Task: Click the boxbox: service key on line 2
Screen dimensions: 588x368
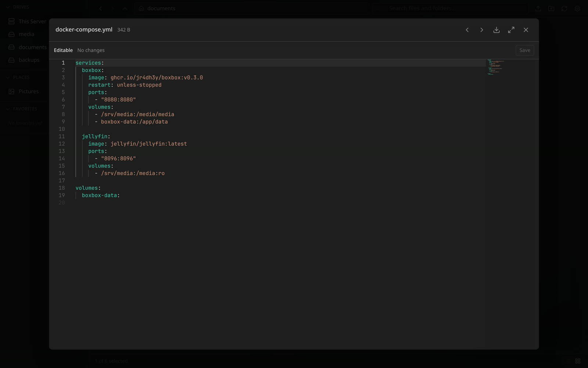Action: 93,70
